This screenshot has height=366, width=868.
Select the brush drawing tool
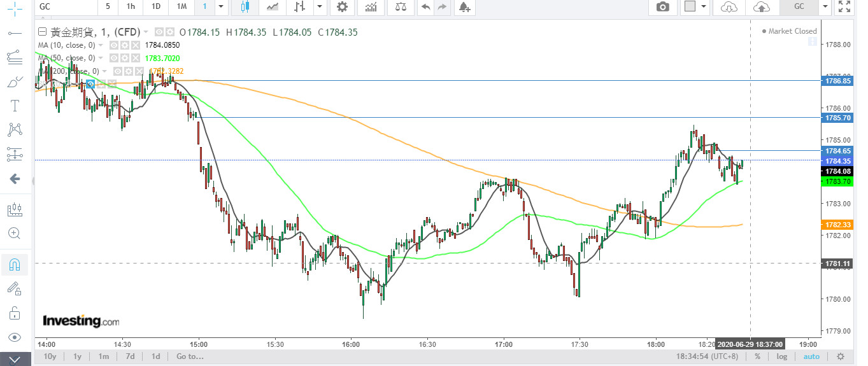(14, 81)
